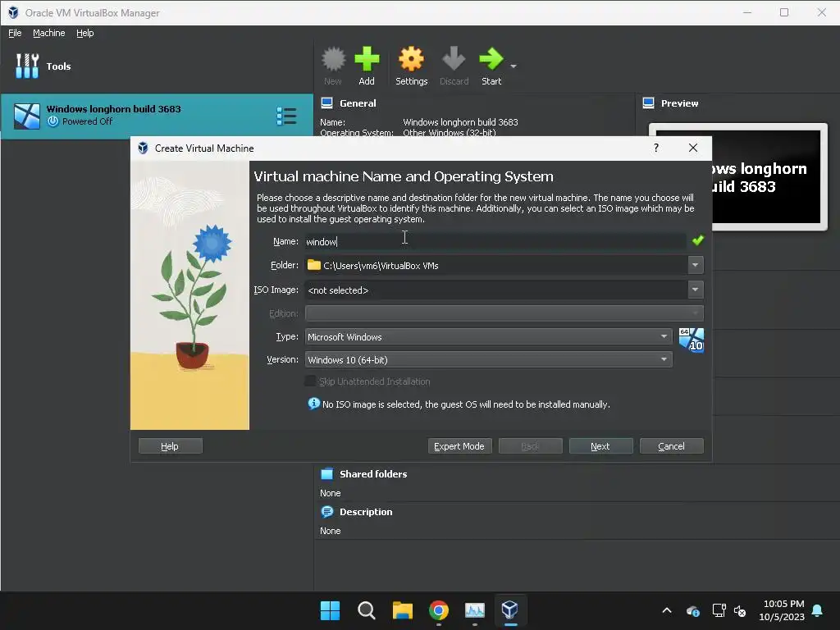Show hidden tray icons chevron

666,610
